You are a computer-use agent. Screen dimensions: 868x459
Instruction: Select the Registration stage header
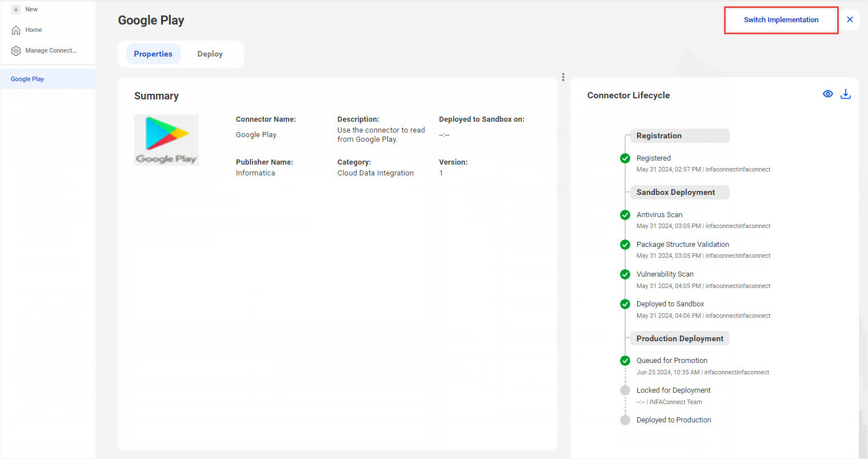coord(679,135)
